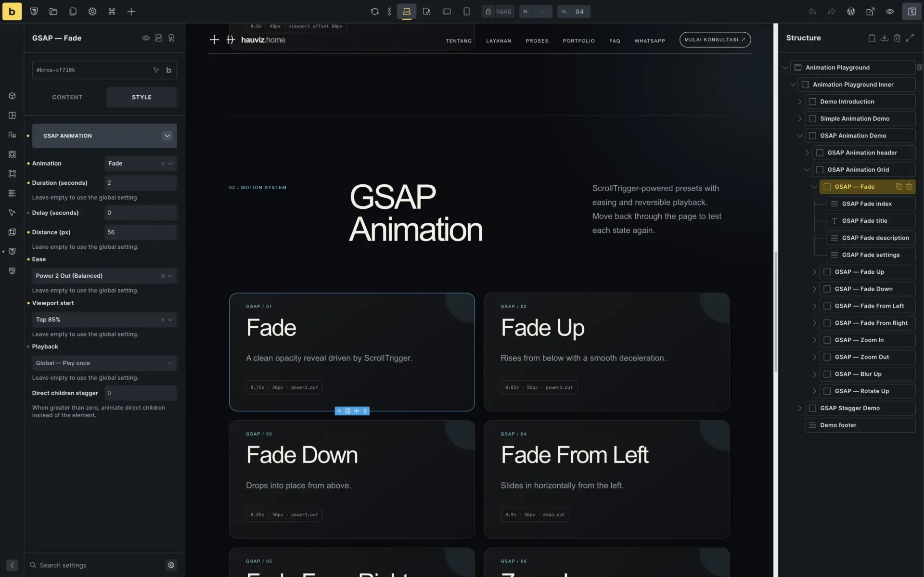
Task: Toggle the GSAP — Rotate Up checkbox icon
Action: (x=827, y=391)
